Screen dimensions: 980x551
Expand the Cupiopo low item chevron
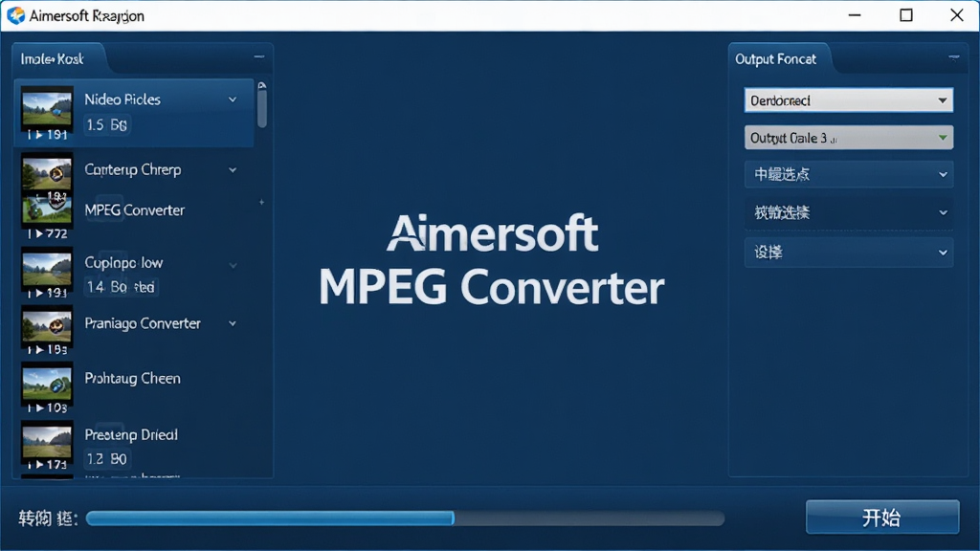click(233, 266)
